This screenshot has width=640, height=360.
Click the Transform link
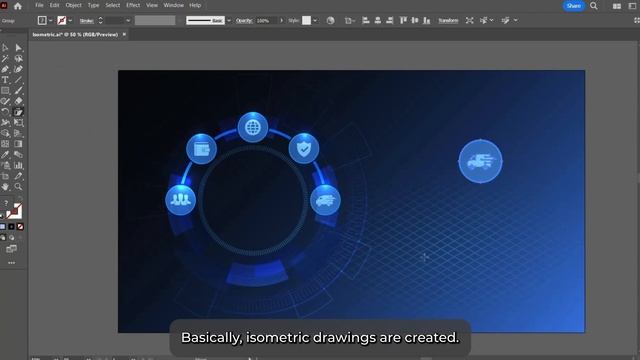[448, 20]
